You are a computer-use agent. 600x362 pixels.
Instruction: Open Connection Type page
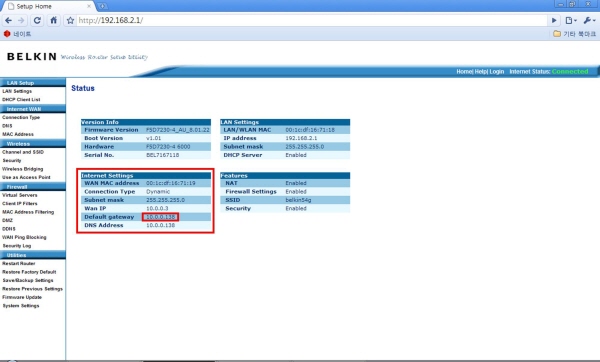coord(21,117)
